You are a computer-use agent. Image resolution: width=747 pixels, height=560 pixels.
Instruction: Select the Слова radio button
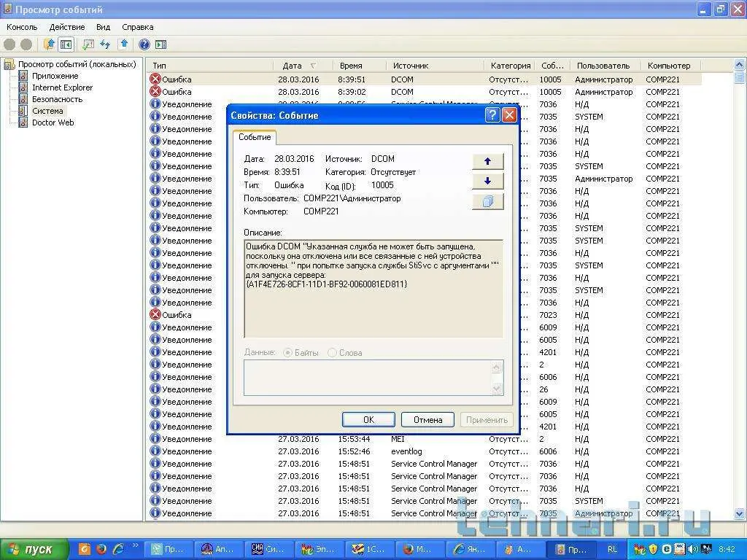333,353
